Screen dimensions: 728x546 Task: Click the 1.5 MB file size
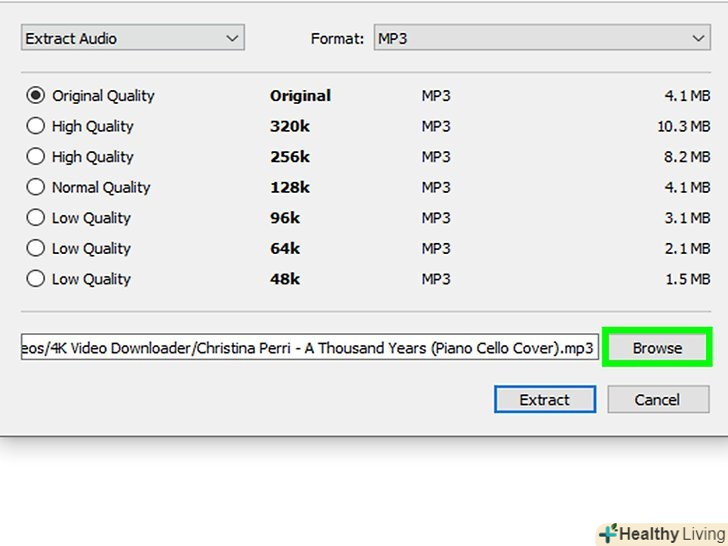point(688,279)
